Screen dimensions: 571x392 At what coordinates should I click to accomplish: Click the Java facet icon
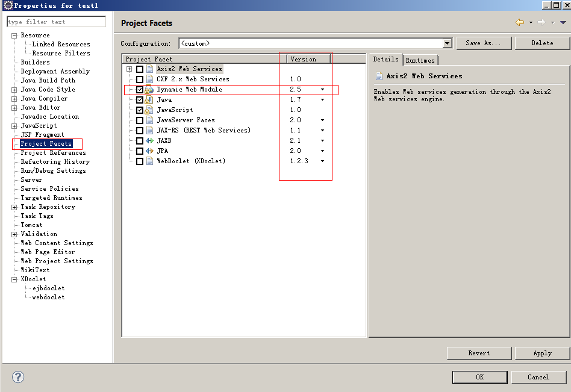point(149,100)
